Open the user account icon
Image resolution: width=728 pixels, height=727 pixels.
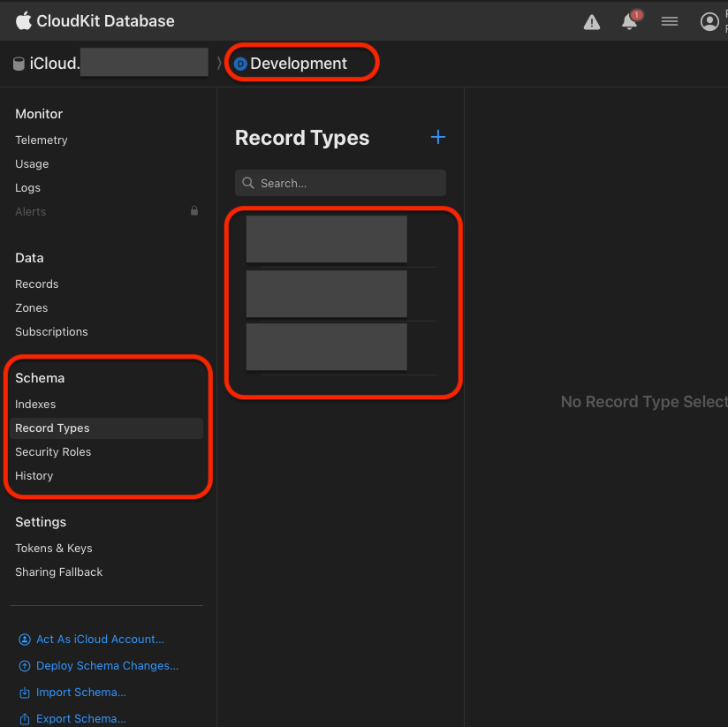(709, 22)
